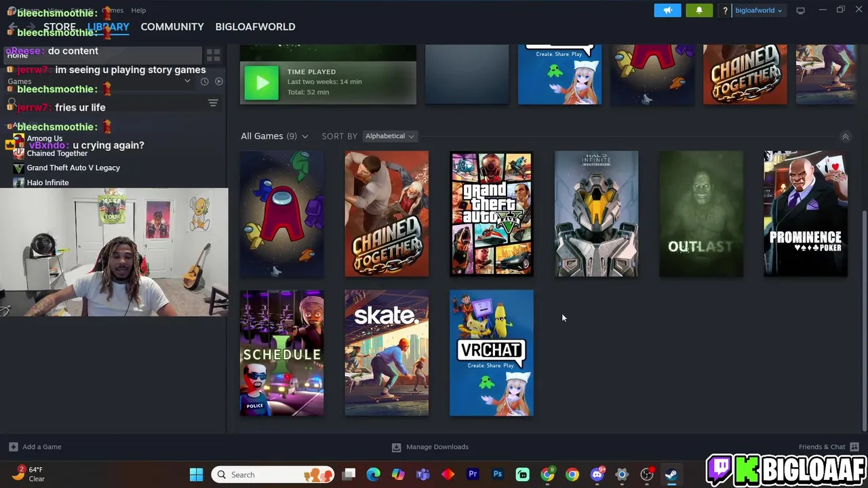Screen dimensions: 868x488
Task: Open the bigloafworld account dropdown
Action: pyautogui.click(x=758, y=10)
